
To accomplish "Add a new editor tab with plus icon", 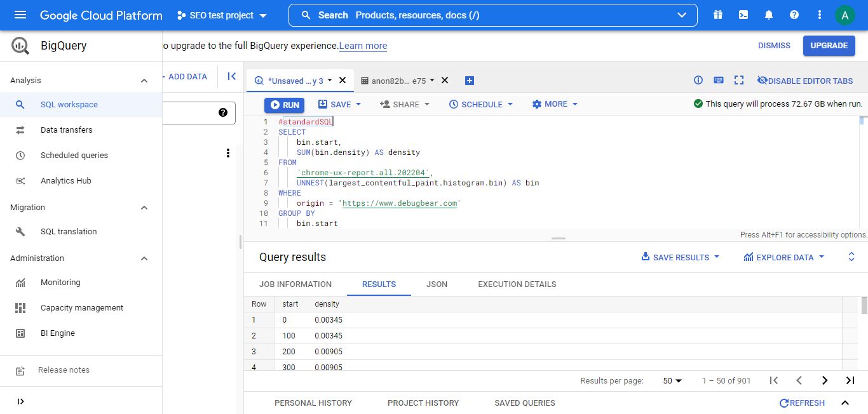I will pyautogui.click(x=470, y=81).
